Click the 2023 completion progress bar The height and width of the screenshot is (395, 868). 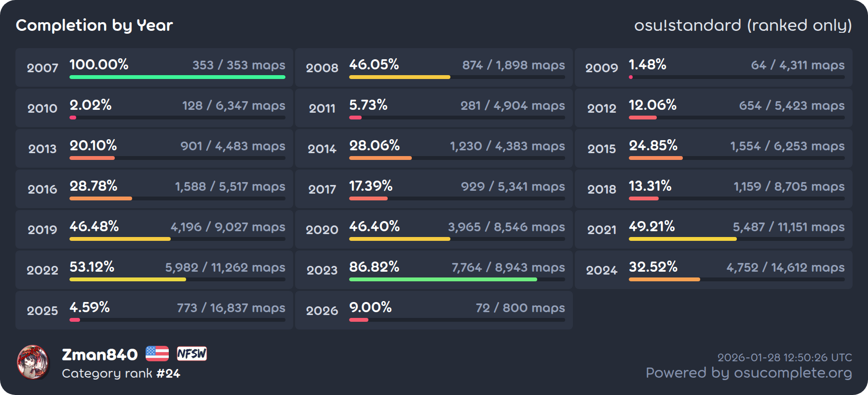tap(443, 279)
